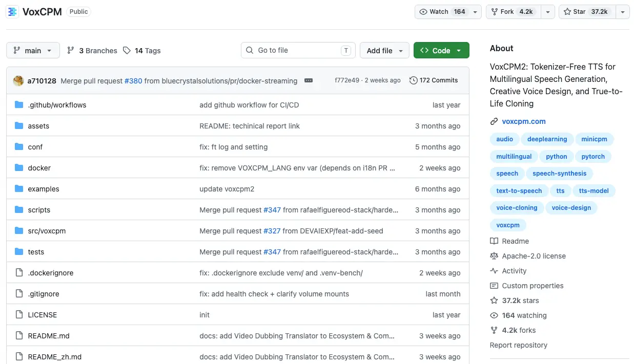Click the .github/workflows folder icon
The height and width of the screenshot is (364, 634).
pyautogui.click(x=19, y=105)
